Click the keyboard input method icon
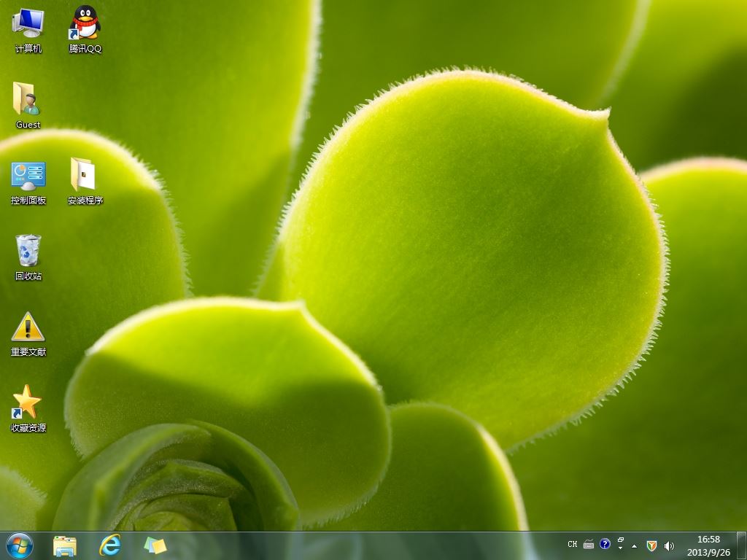Screen dimensions: 747x560 (589, 544)
